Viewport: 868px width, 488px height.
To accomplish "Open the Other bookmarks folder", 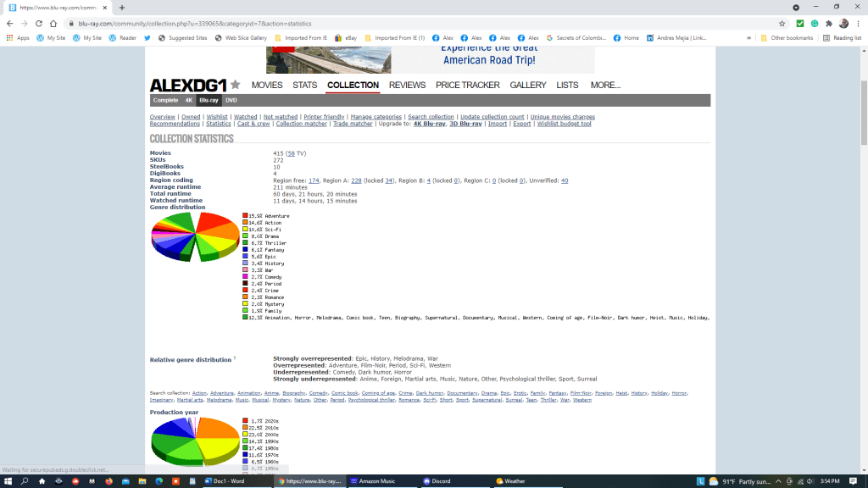I will coord(787,38).
